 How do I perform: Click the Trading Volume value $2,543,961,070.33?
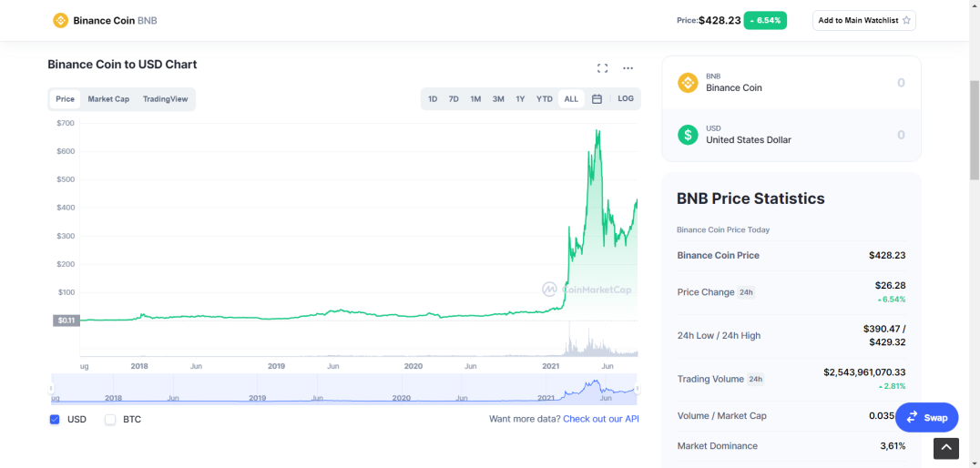point(864,372)
